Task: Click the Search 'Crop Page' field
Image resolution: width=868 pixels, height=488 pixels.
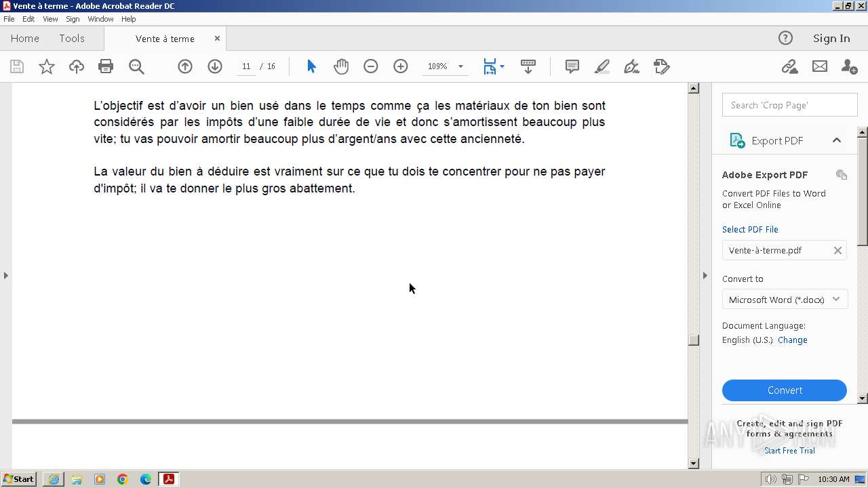Action: [790, 105]
